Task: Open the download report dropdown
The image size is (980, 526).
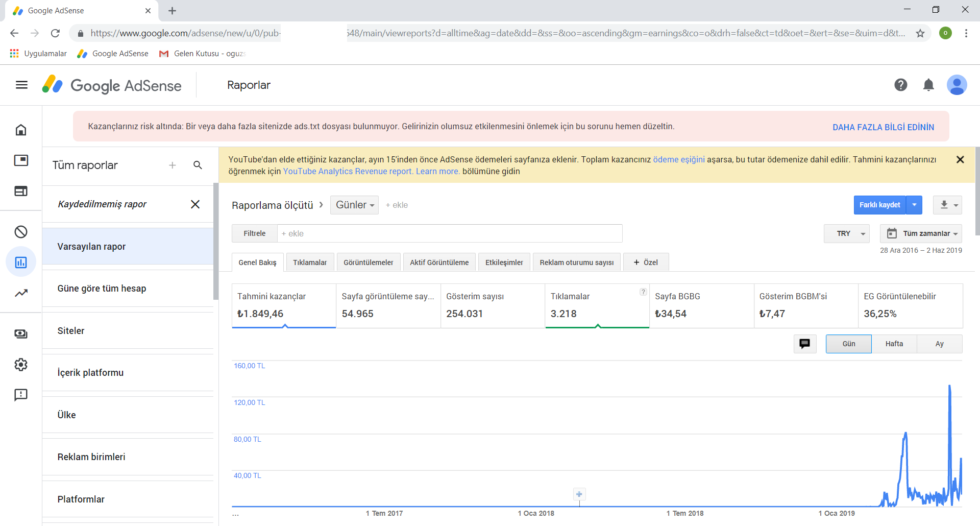Action: tap(947, 205)
